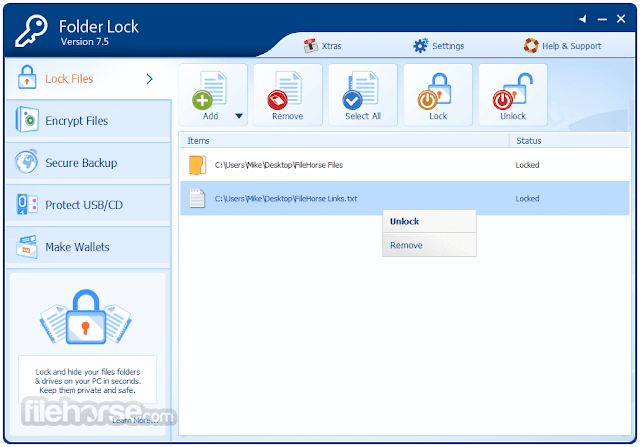The width and height of the screenshot is (640, 447).
Task: Open the Make Wallets section
Action: click(88, 247)
